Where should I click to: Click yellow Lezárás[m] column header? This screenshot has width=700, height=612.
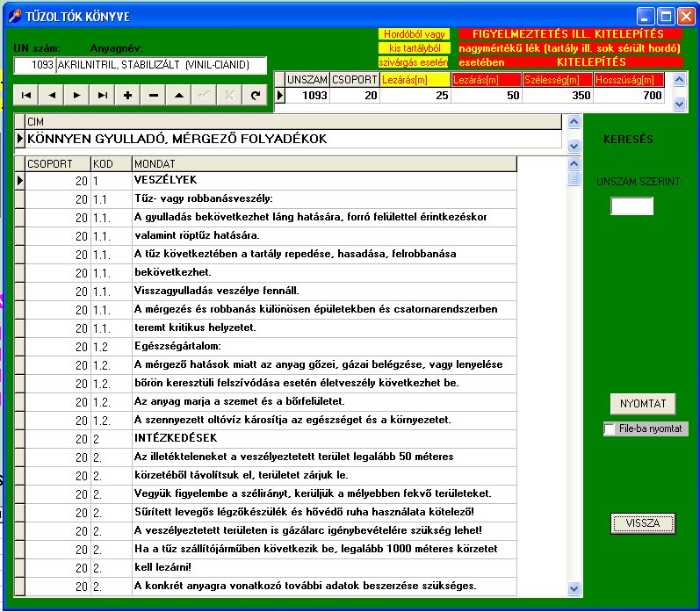click(x=415, y=79)
